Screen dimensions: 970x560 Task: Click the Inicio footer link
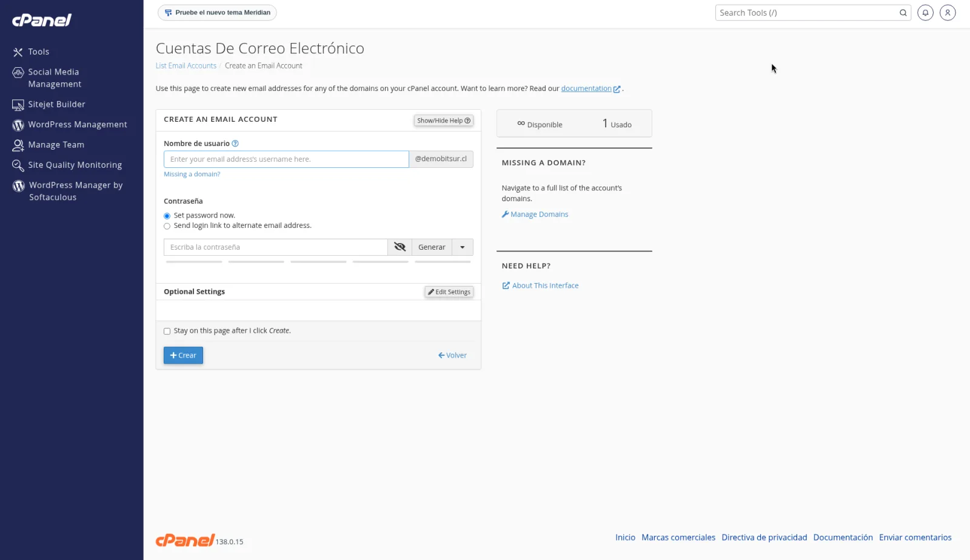[625, 538]
